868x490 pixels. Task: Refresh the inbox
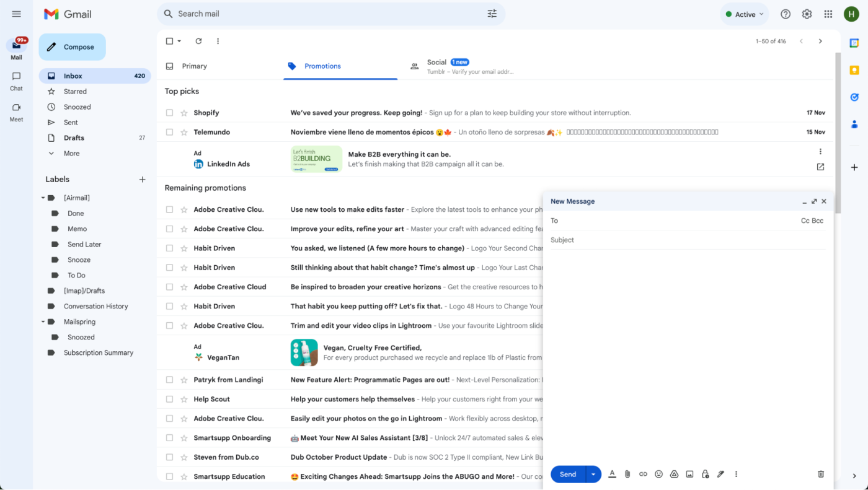click(198, 42)
